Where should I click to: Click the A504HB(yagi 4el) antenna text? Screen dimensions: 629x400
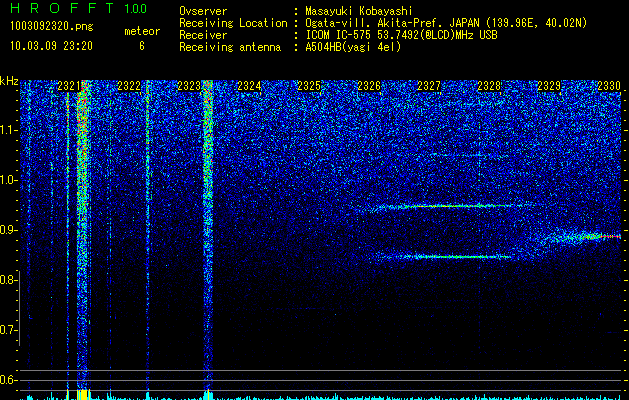[353, 47]
